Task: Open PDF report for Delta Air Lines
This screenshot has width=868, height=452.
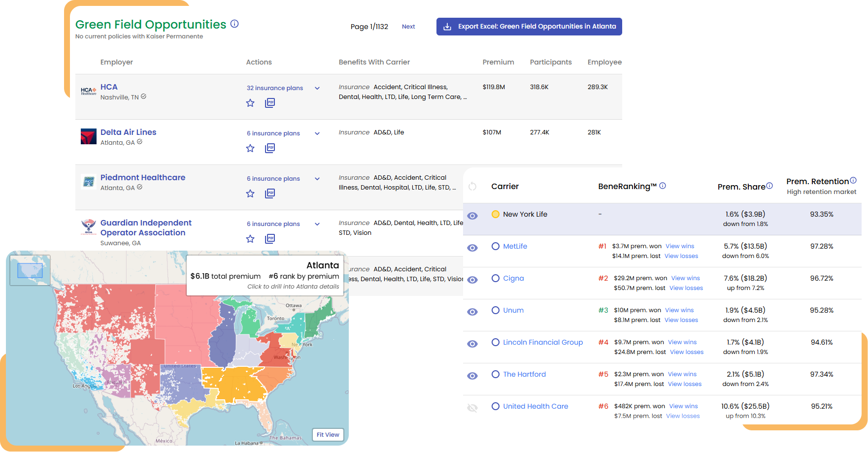Action: coord(270,148)
